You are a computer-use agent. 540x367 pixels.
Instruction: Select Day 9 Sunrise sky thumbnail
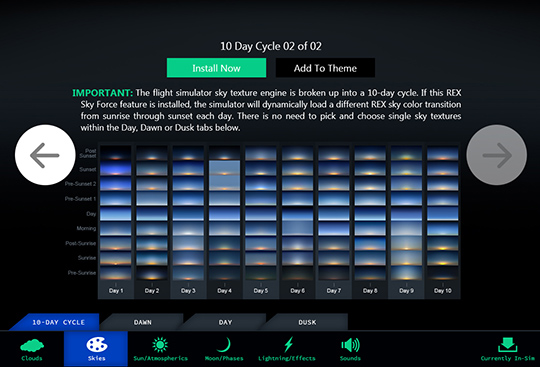coord(406,258)
